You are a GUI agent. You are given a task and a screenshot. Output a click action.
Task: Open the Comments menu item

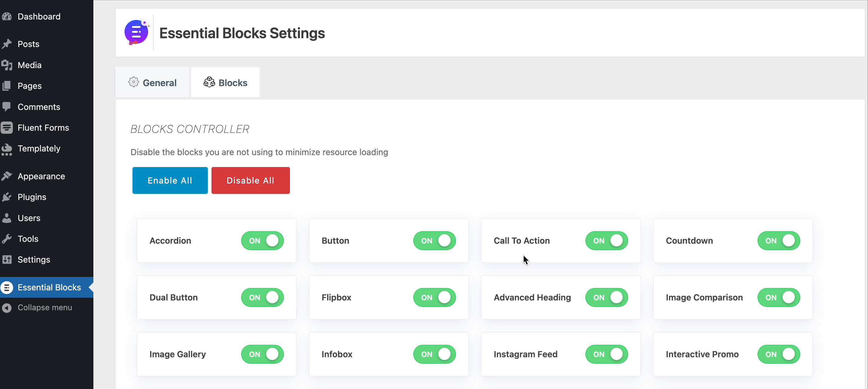coord(46,107)
